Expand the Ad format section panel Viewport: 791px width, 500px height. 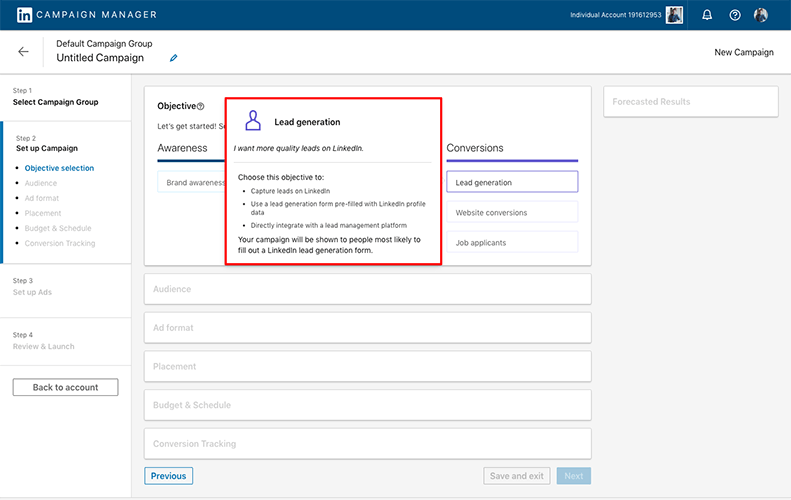click(x=368, y=328)
